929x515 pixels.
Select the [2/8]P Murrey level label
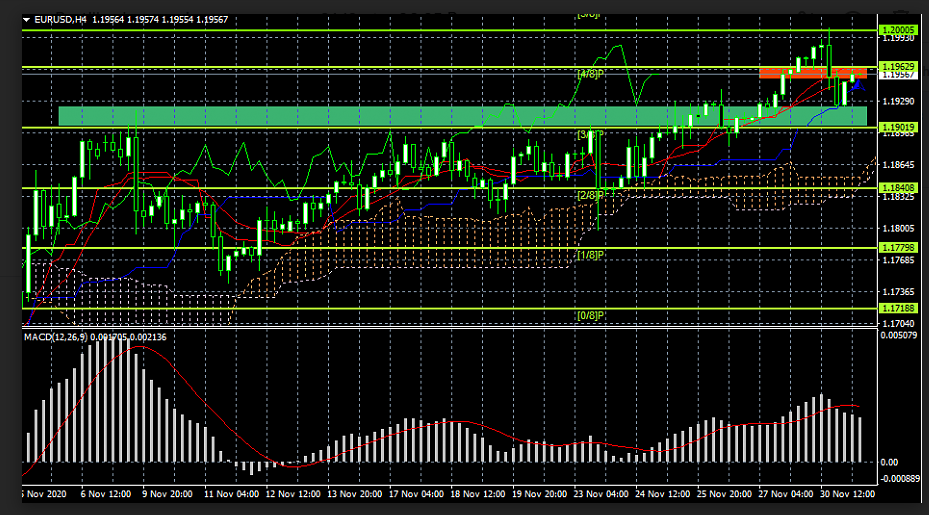click(x=590, y=195)
